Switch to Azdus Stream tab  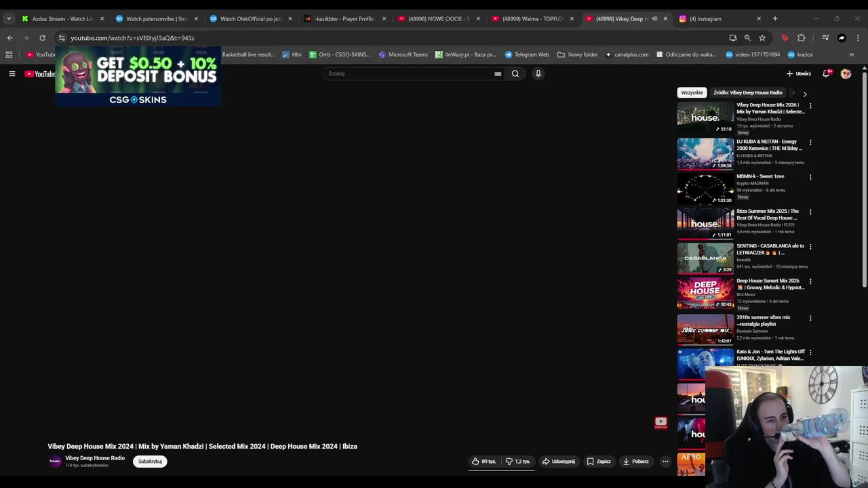[62, 19]
